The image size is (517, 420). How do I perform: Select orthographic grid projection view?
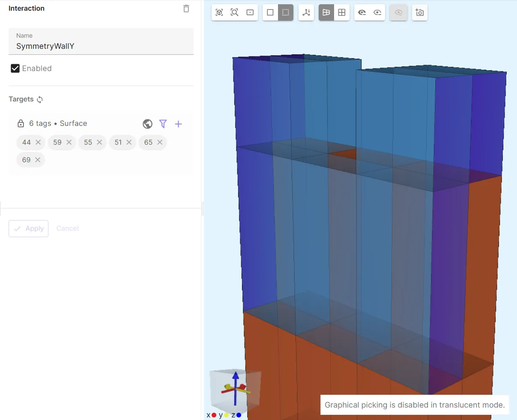pos(342,12)
